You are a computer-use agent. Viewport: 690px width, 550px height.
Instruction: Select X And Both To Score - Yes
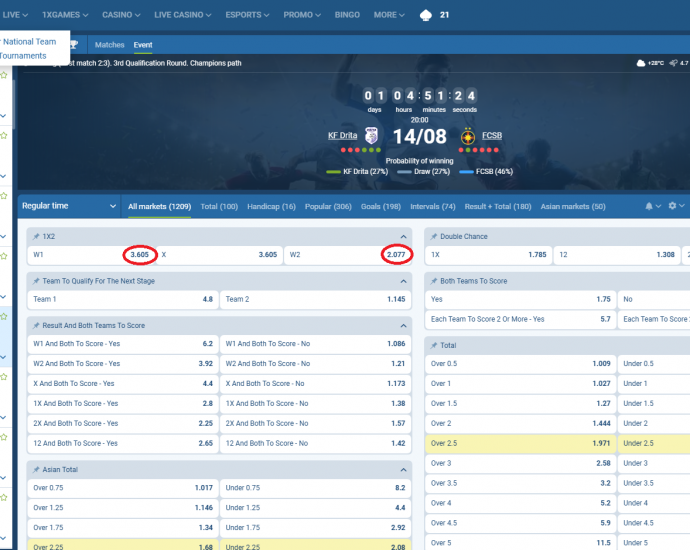(123, 384)
